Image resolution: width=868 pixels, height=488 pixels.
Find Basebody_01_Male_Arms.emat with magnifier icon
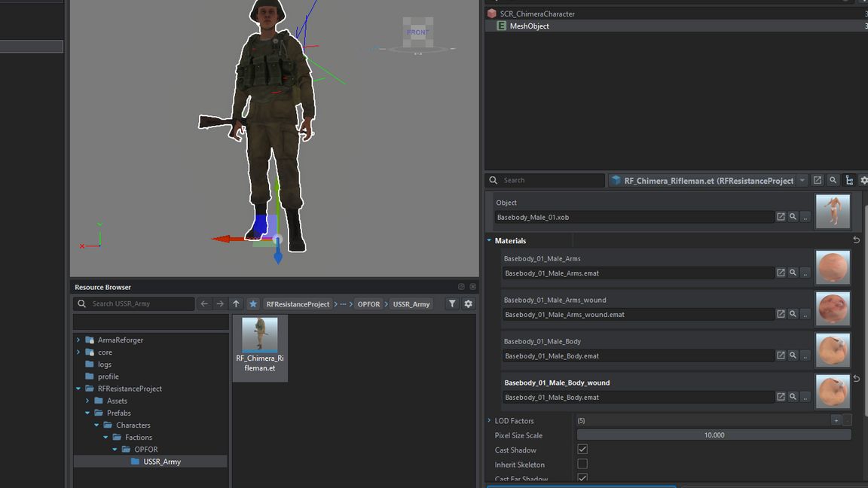tap(793, 273)
